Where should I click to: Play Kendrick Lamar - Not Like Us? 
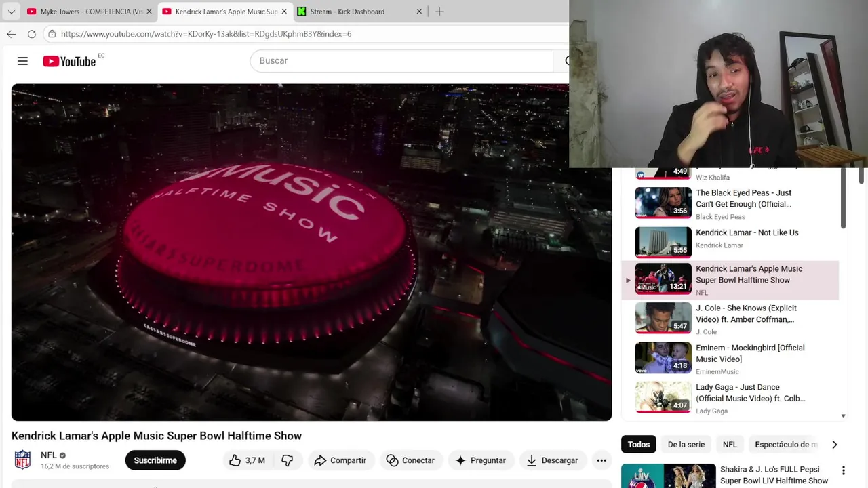[747, 232]
